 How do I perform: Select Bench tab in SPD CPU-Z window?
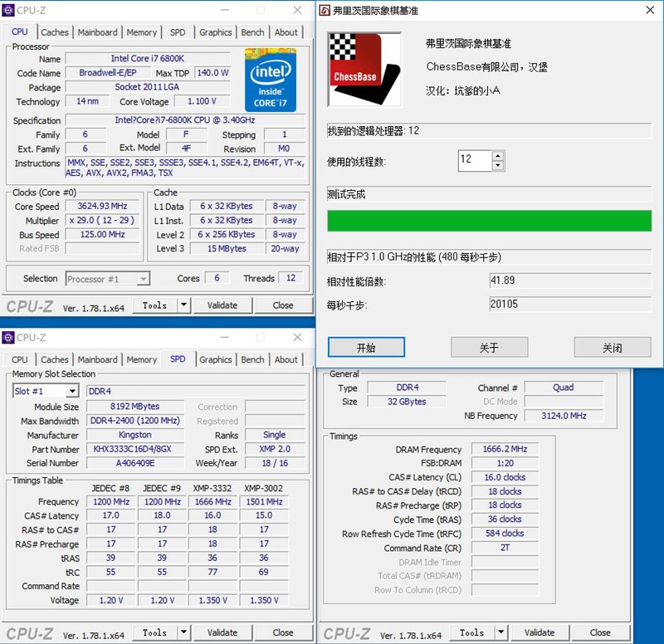coord(252,359)
